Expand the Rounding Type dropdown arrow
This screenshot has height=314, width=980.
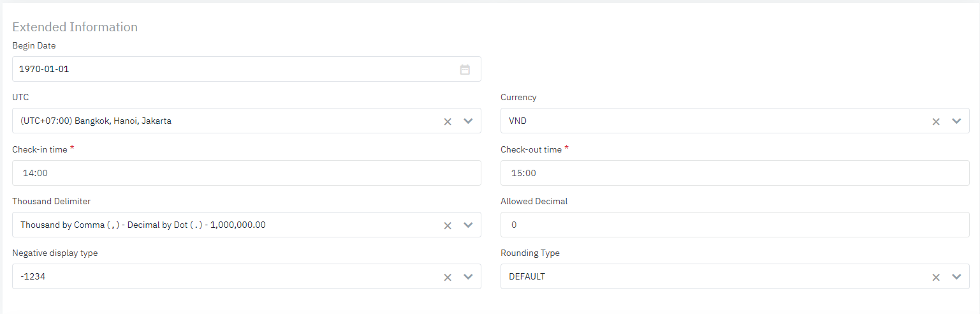956,277
